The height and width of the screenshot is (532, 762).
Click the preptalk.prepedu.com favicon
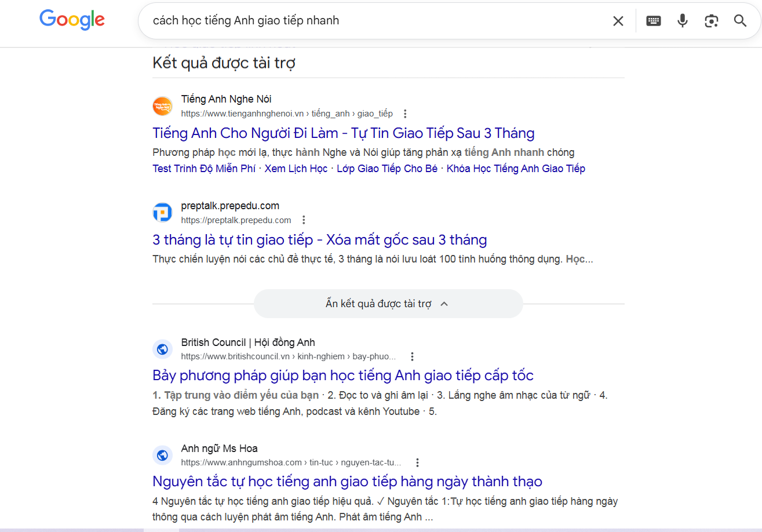pyautogui.click(x=162, y=213)
